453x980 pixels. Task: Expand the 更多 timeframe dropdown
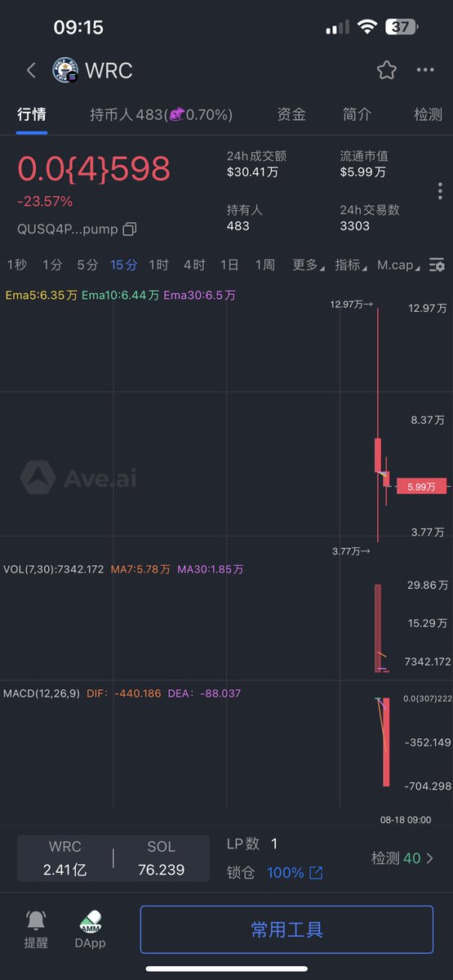click(x=308, y=265)
